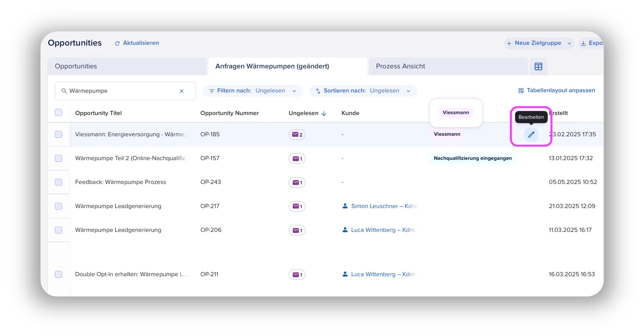Clear the Wärmepumpe search text

(182, 91)
